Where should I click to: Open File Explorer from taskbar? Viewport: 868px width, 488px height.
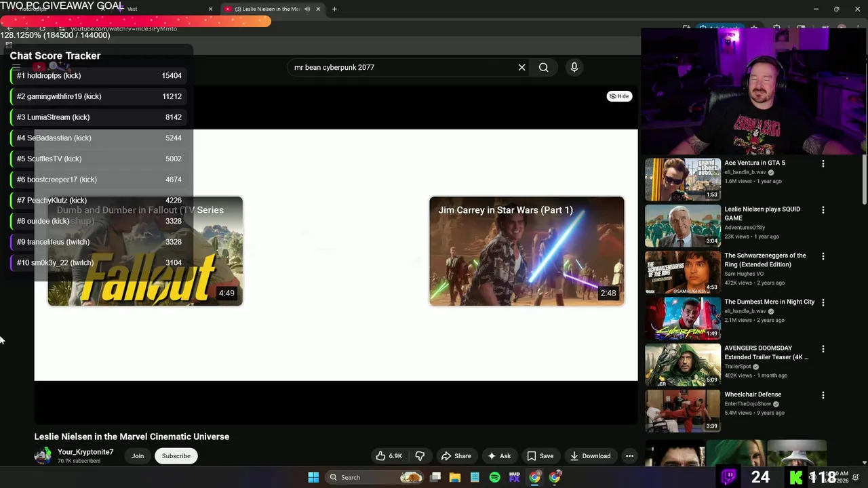point(455,477)
